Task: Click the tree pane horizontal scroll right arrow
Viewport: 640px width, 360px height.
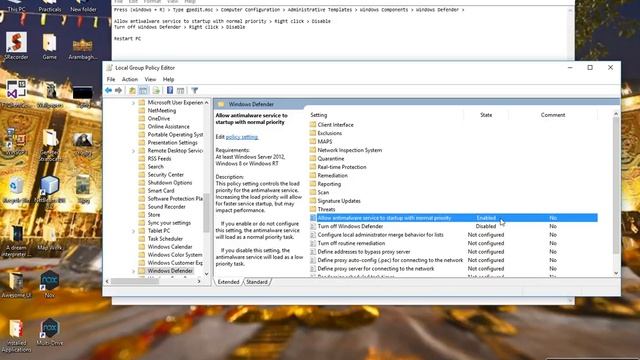Action: tap(199, 281)
